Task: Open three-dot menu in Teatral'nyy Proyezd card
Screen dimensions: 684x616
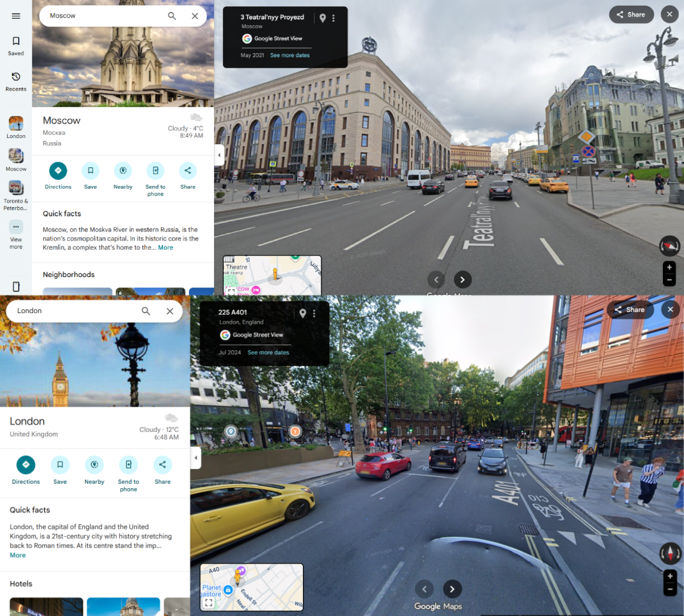Action: [x=333, y=18]
